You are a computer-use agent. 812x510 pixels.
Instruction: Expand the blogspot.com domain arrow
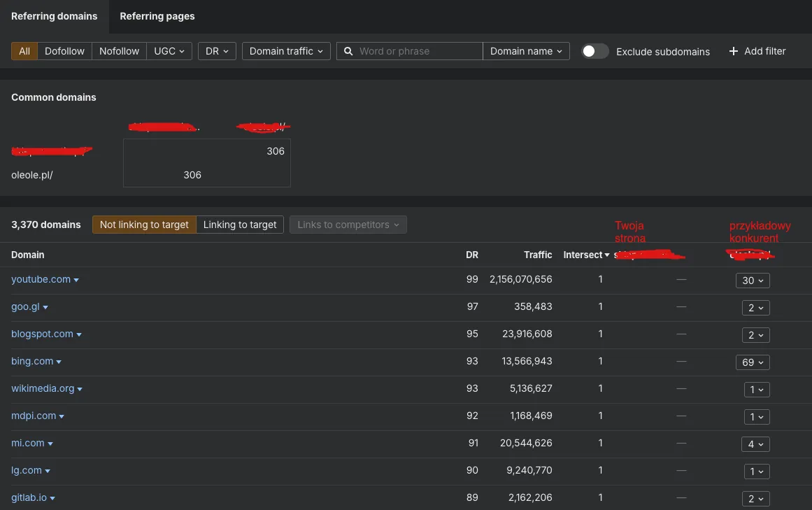79,335
